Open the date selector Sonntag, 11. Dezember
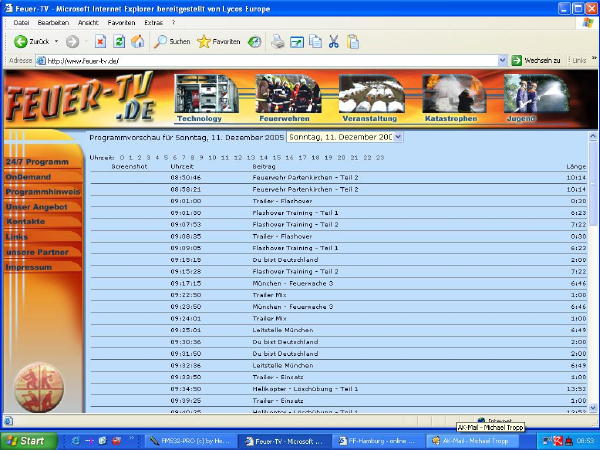Screen dimensions: 600x450 (345, 137)
